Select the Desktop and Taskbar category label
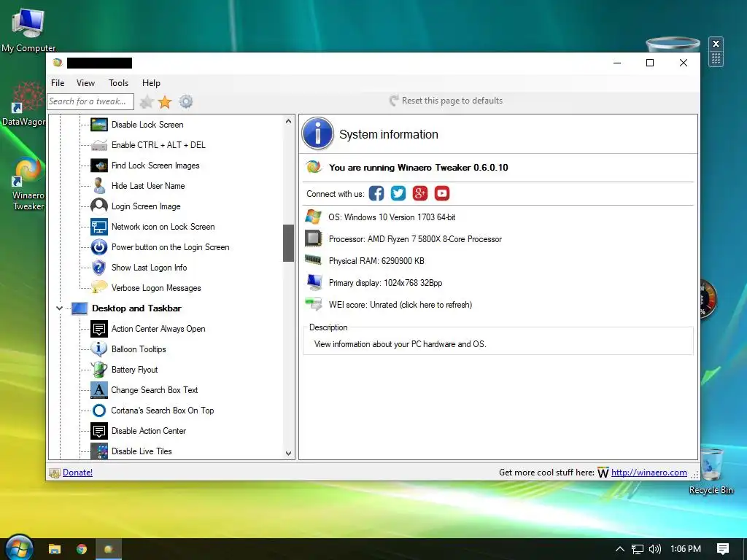747x560 pixels. (136, 308)
